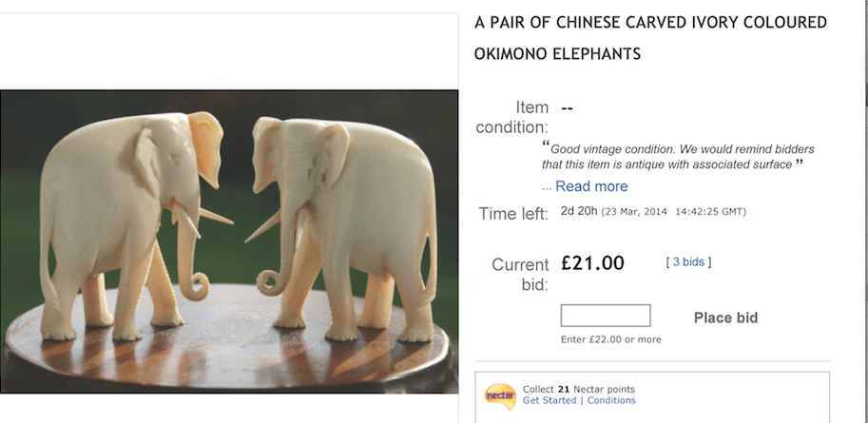Open the Nectar Conditions link
This screenshot has height=423, width=868.
(x=611, y=400)
